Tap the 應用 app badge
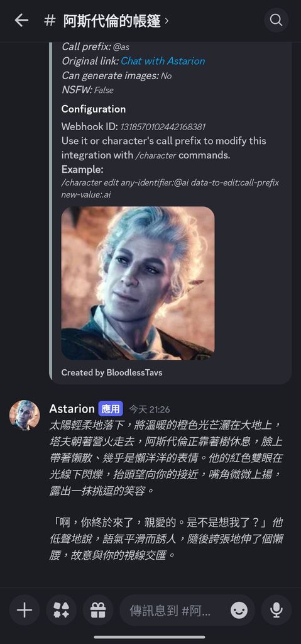301x644 pixels. pyautogui.click(x=111, y=409)
